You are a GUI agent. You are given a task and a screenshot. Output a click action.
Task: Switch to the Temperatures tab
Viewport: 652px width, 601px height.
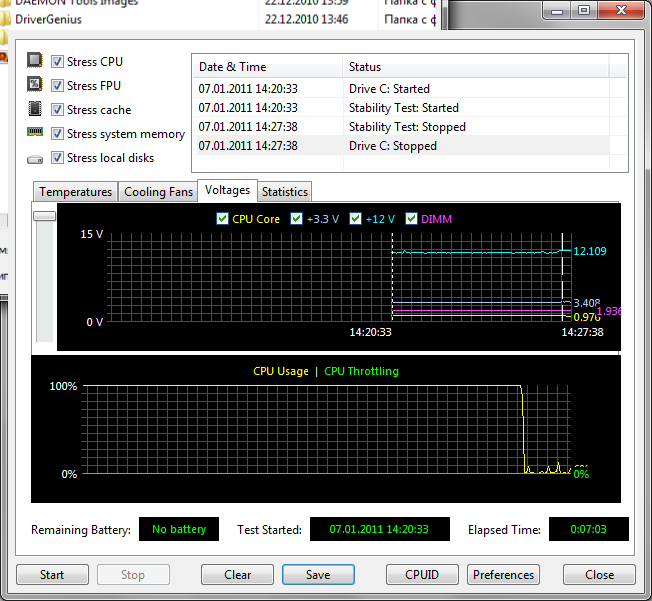pyautogui.click(x=75, y=192)
